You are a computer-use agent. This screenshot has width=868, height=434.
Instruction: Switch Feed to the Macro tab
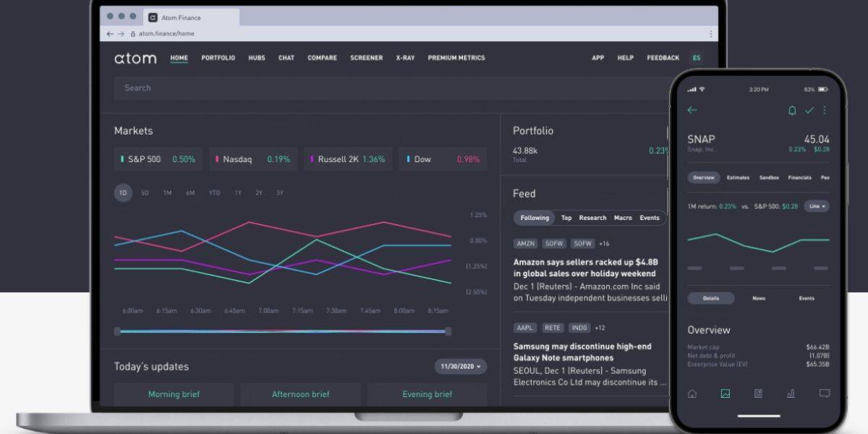(x=623, y=218)
